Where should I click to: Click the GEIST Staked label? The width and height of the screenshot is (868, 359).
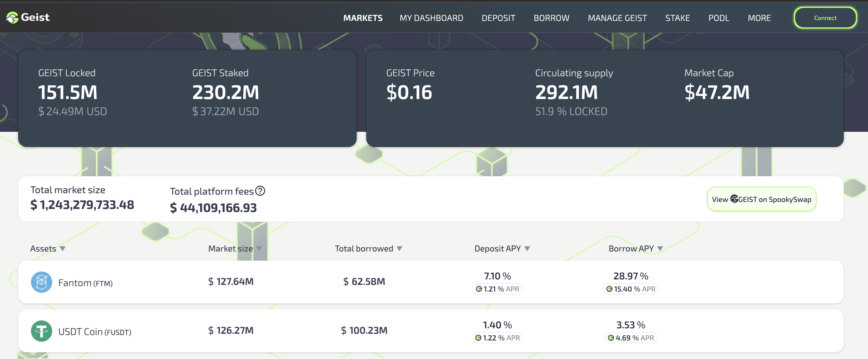coord(220,73)
